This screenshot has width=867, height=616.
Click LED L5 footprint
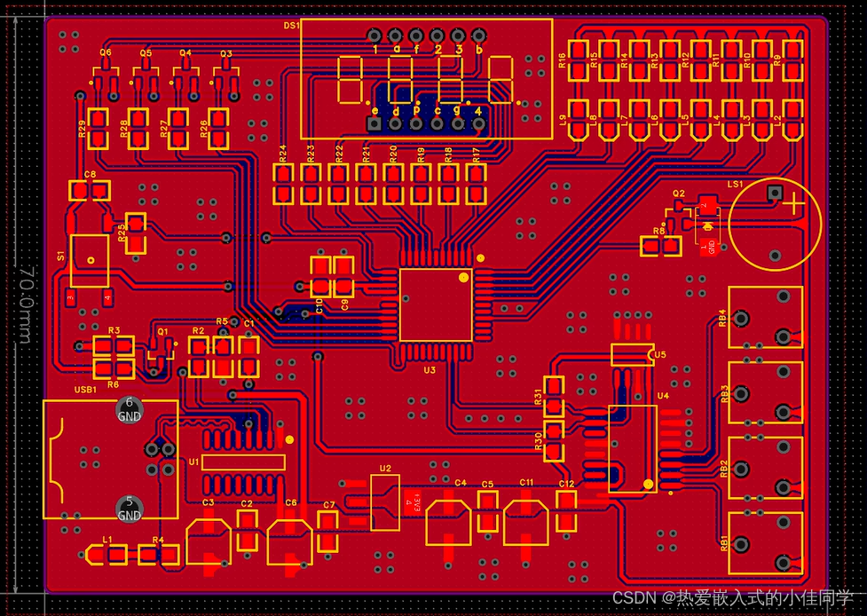700,120
